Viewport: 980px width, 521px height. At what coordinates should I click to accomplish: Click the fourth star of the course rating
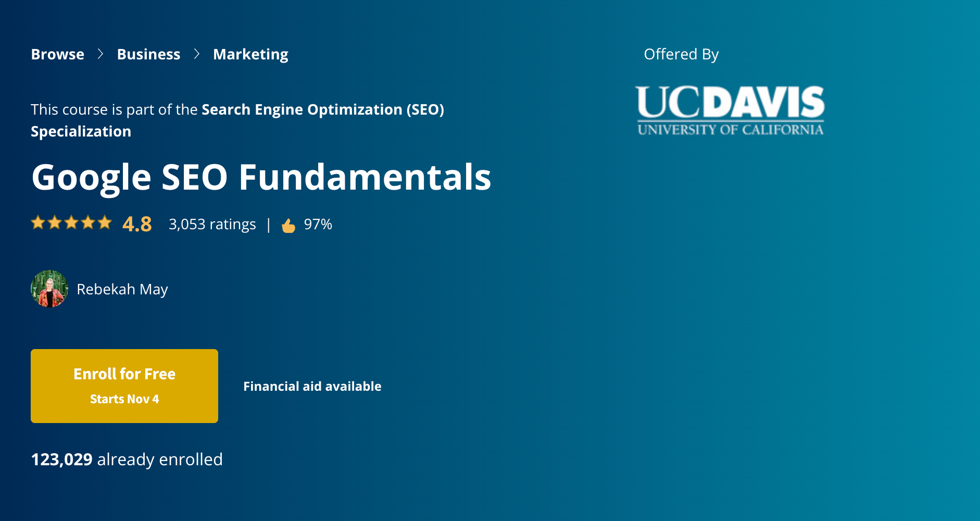[88, 223]
